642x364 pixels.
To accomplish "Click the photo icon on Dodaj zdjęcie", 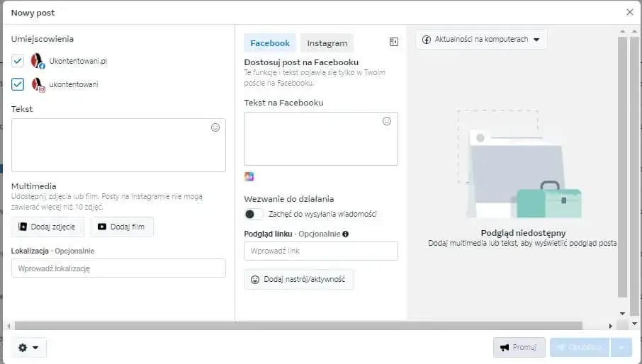I will (23, 227).
